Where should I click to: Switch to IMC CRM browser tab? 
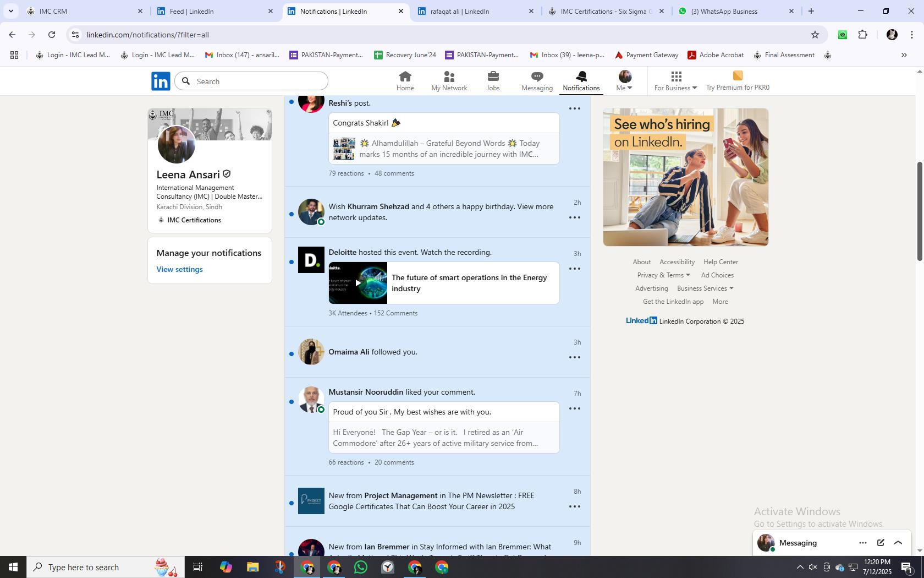(x=84, y=11)
